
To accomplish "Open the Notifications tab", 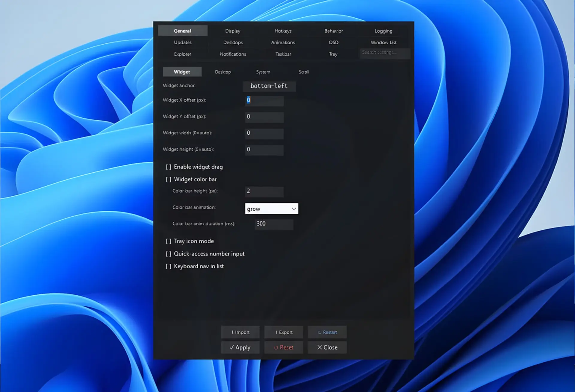I will [233, 54].
